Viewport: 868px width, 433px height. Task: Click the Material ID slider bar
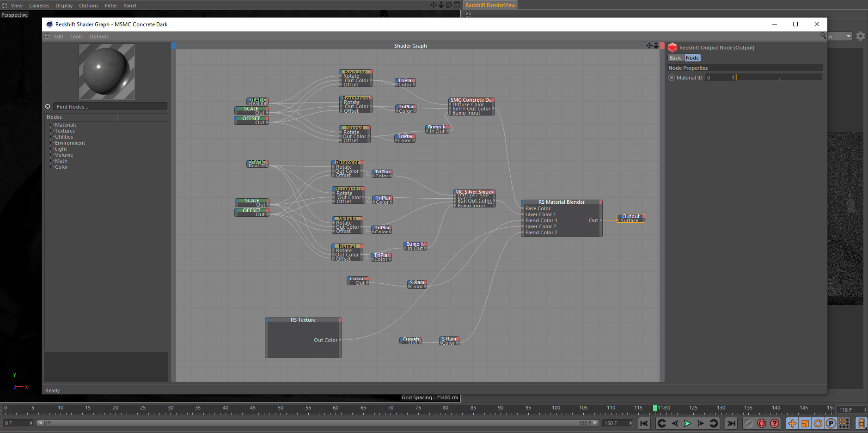click(x=779, y=78)
